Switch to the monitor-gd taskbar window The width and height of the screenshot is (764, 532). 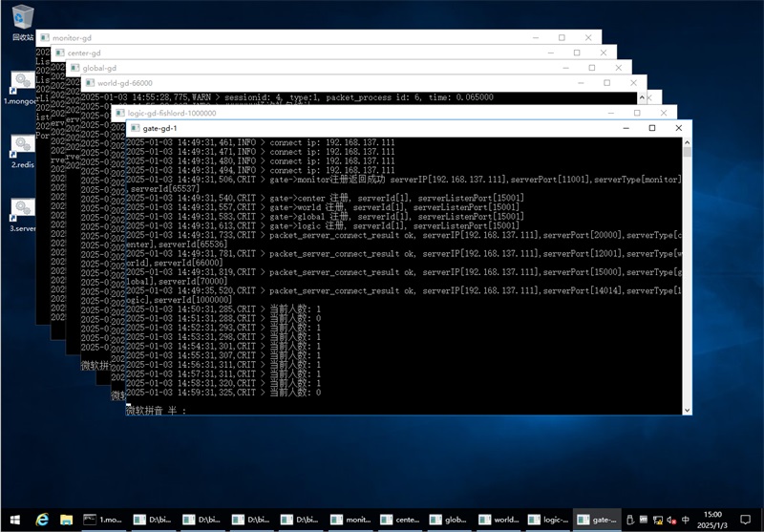point(350,520)
